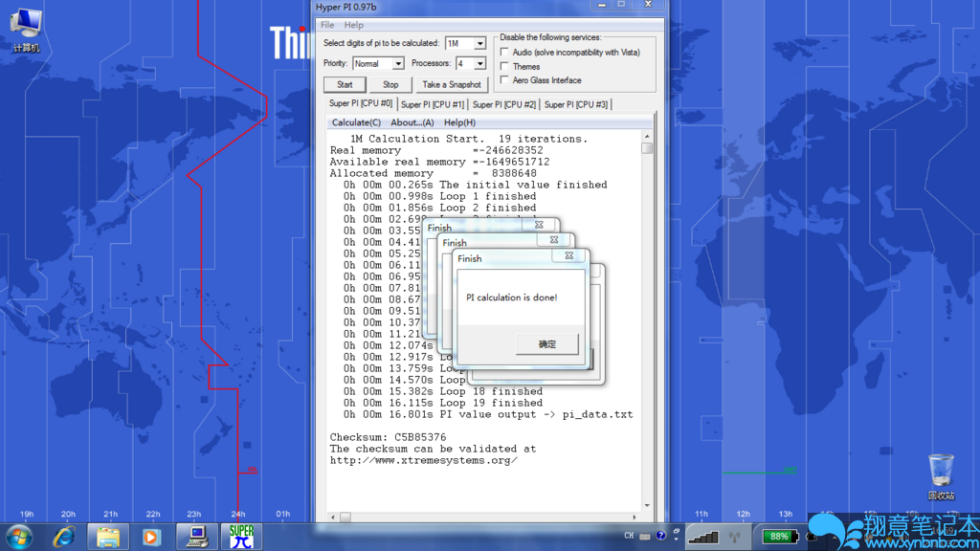The height and width of the screenshot is (551, 980).
Task: Click the output scroll up arrow
Action: (647, 136)
